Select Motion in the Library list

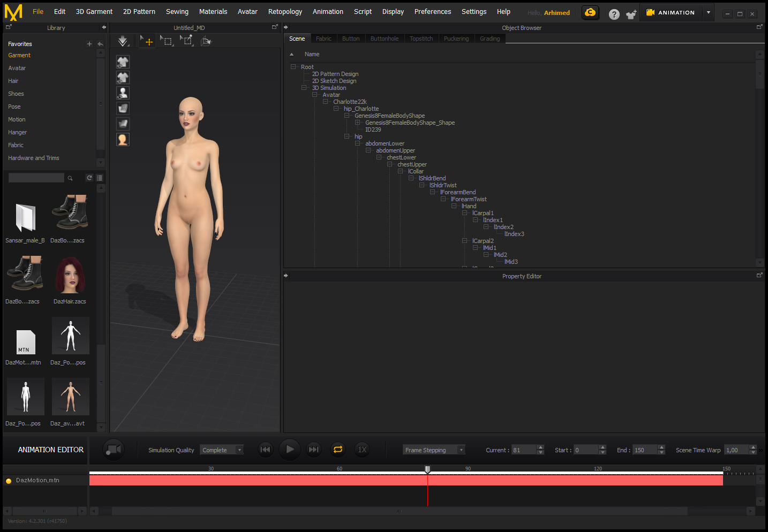(17, 119)
